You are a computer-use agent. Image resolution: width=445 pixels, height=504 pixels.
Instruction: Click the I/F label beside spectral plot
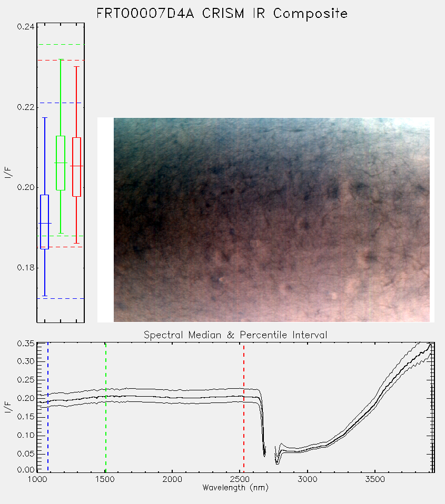coord(8,407)
